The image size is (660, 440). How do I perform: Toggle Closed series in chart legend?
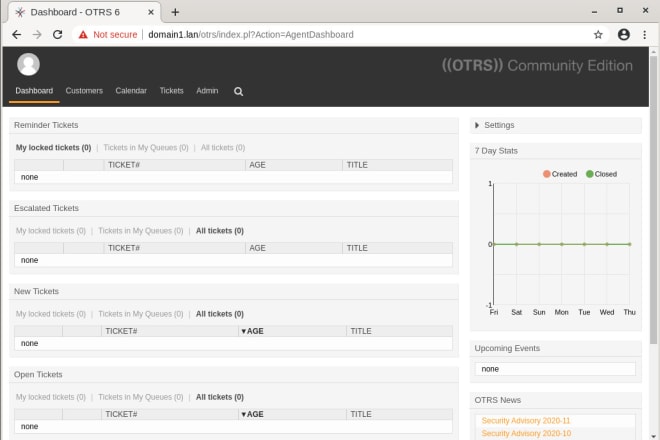coord(601,174)
